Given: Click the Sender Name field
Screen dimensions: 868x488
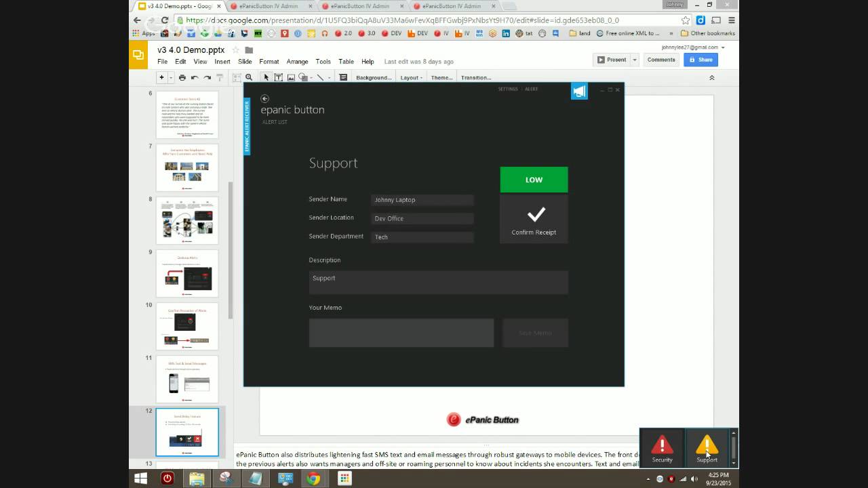Looking at the screenshot, I should tap(422, 200).
